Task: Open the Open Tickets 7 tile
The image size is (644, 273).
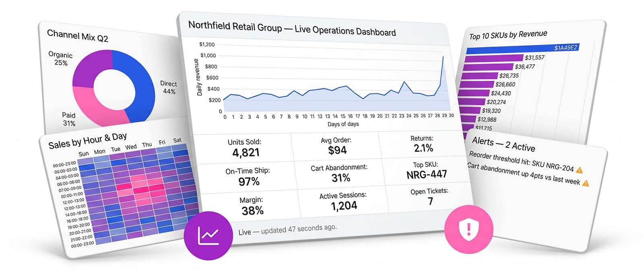Action: coord(429,197)
